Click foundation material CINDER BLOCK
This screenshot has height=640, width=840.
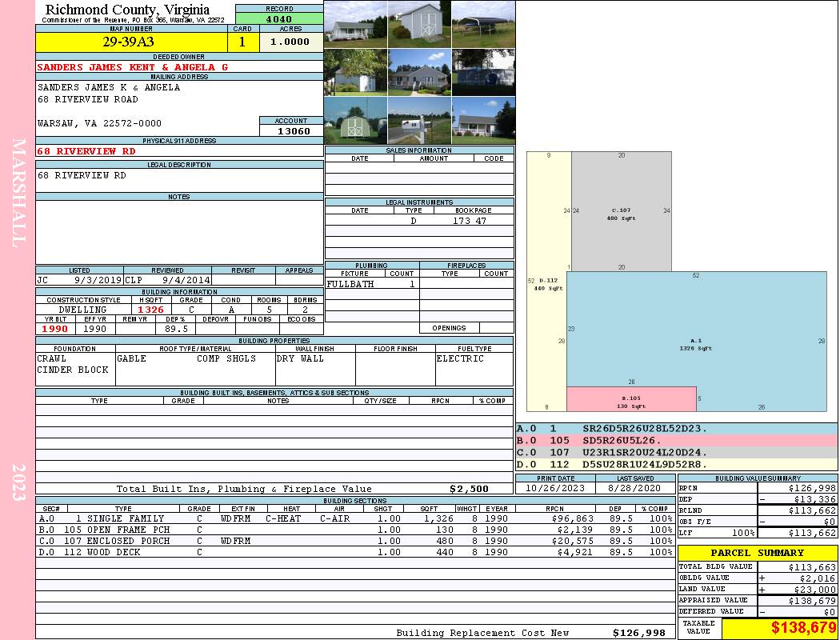[x=72, y=370]
